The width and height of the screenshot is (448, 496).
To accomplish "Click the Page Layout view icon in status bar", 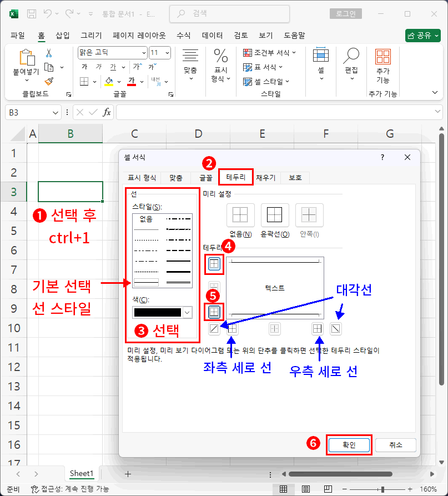I will [x=306, y=489].
